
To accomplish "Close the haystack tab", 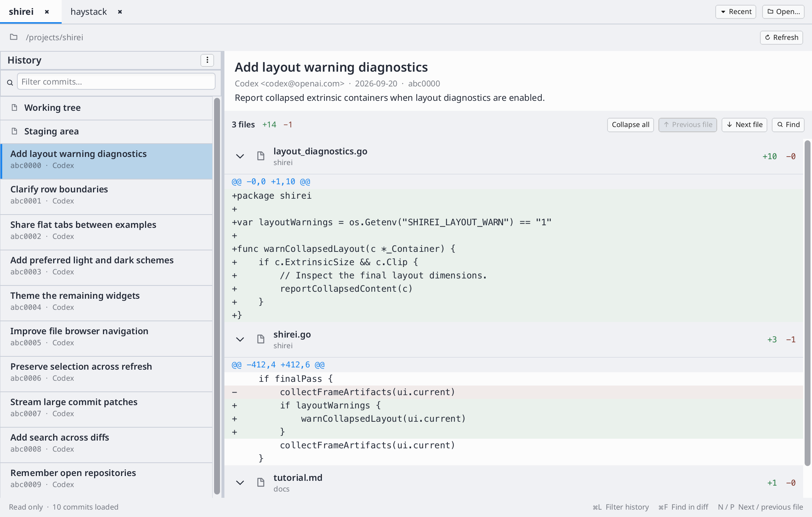I will click(120, 12).
